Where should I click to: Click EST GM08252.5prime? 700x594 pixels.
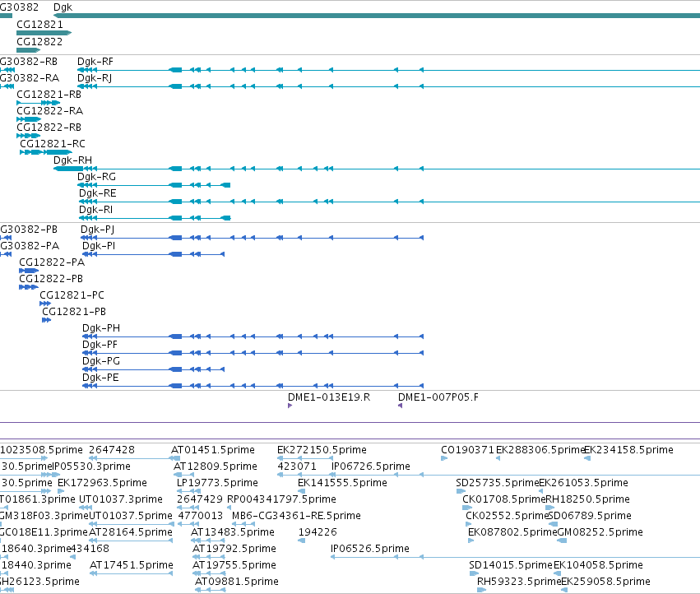pyautogui.click(x=600, y=533)
